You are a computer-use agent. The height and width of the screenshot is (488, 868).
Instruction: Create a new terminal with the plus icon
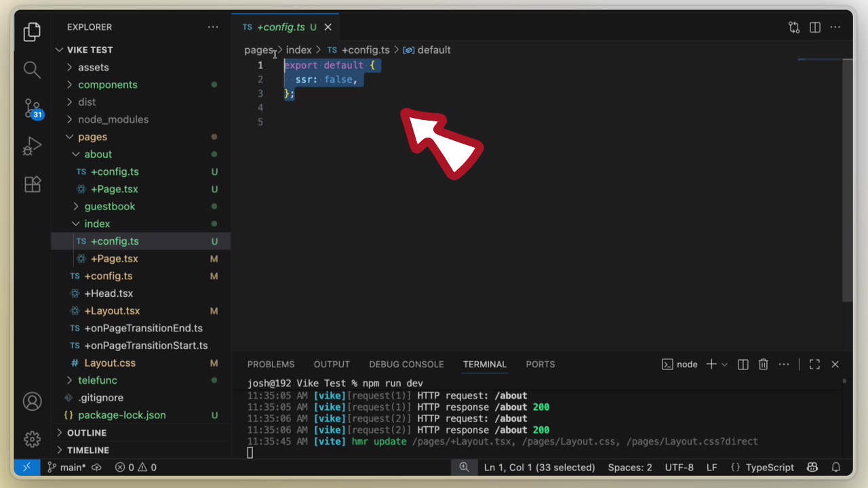click(x=710, y=364)
